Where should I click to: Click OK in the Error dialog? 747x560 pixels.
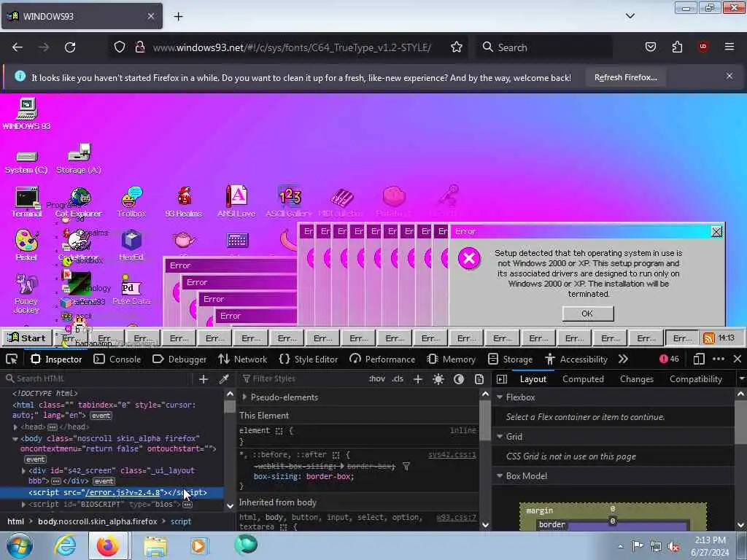click(588, 314)
